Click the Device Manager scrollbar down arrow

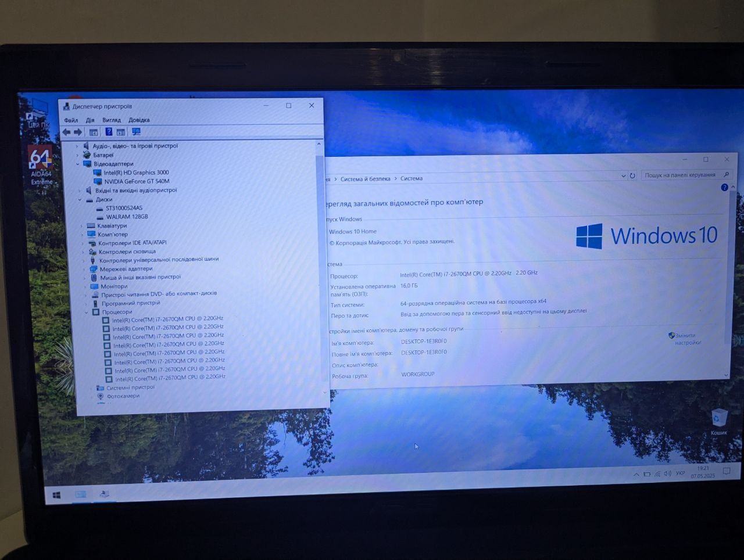[324, 392]
